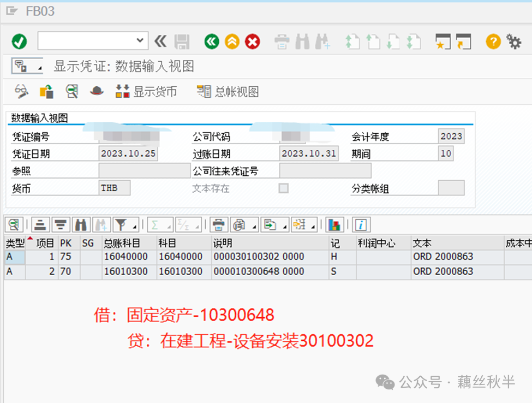Click the blue Information icon in the table toolbar
The height and width of the screenshot is (403, 532).
(361, 224)
